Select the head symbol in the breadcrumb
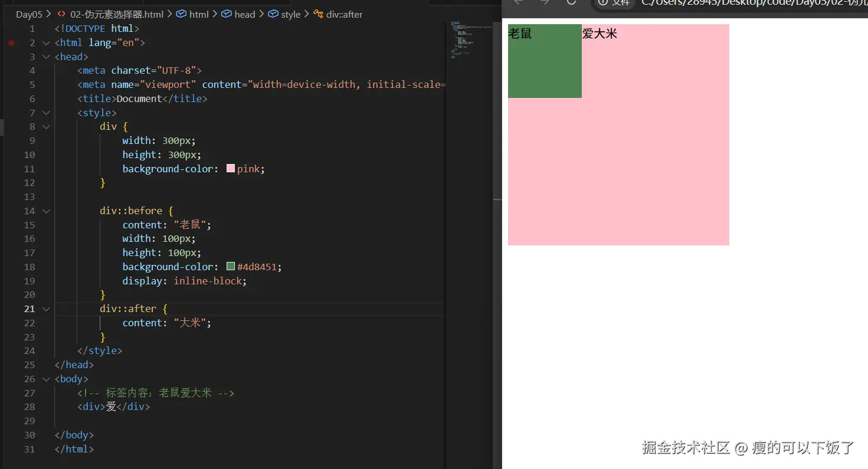 [238, 15]
